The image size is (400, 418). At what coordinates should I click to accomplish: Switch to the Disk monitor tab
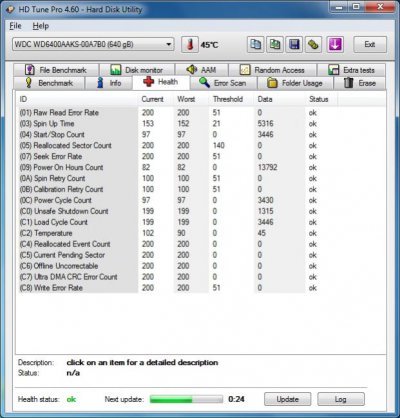(137, 70)
